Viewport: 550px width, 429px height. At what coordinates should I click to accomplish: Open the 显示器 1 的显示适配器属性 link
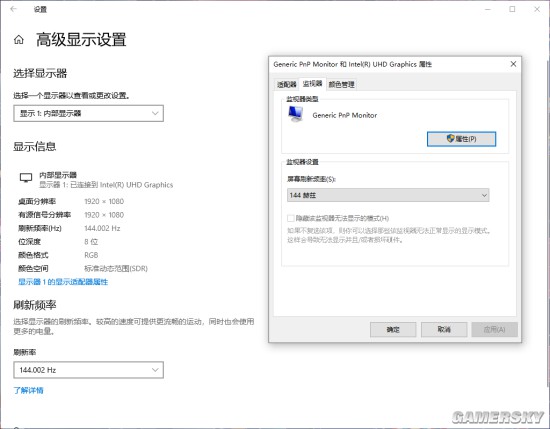[x=63, y=282]
